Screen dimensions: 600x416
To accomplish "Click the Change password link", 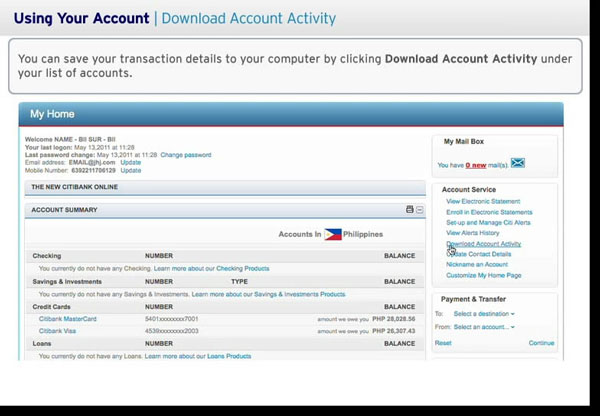I will [186, 155].
